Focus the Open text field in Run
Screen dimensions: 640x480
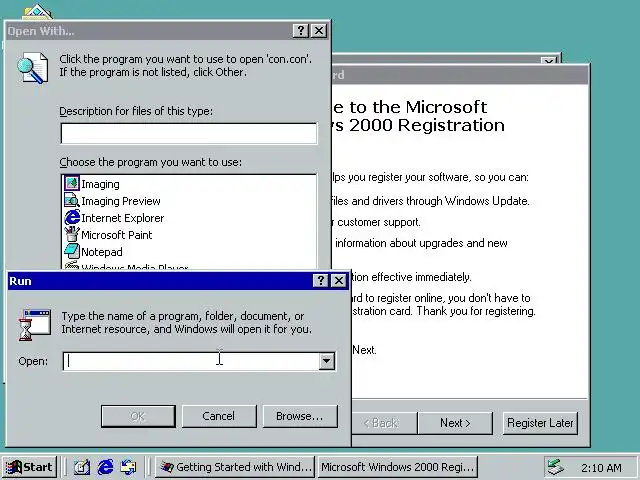tap(191, 361)
